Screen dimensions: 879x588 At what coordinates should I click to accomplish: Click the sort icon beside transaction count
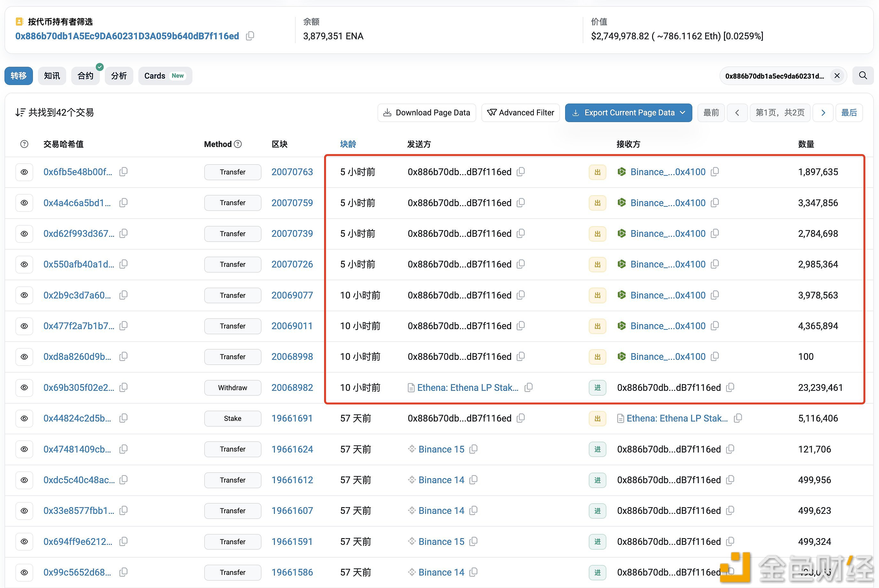20,112
